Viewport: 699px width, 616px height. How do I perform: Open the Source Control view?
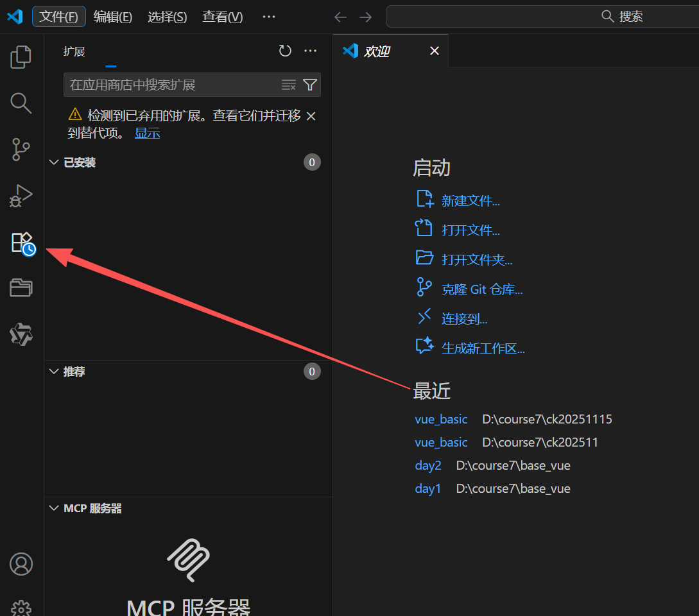21,150
